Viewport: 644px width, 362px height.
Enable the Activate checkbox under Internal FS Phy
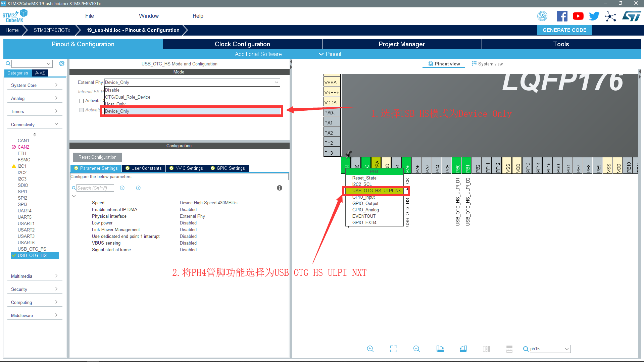[82, 101]
